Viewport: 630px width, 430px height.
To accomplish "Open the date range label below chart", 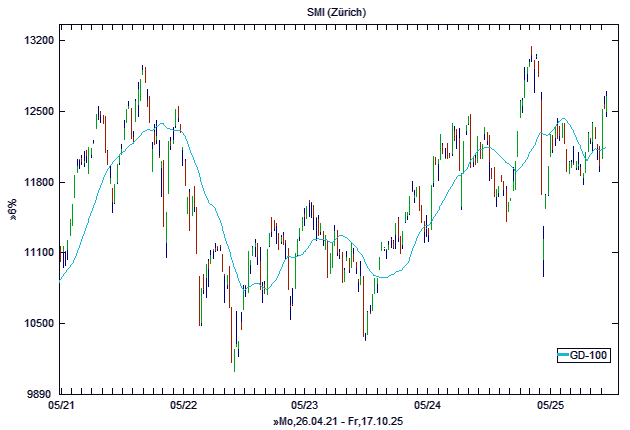I will 337,421.
